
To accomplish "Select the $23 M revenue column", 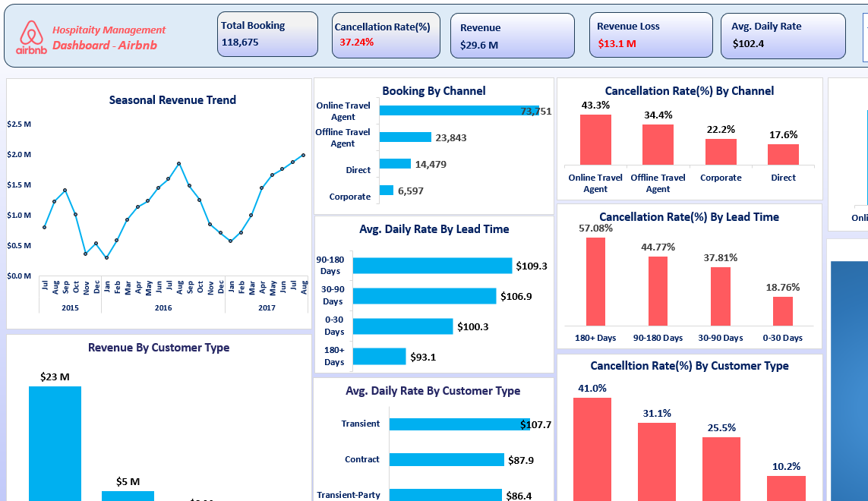I will (x=55, y=443).
